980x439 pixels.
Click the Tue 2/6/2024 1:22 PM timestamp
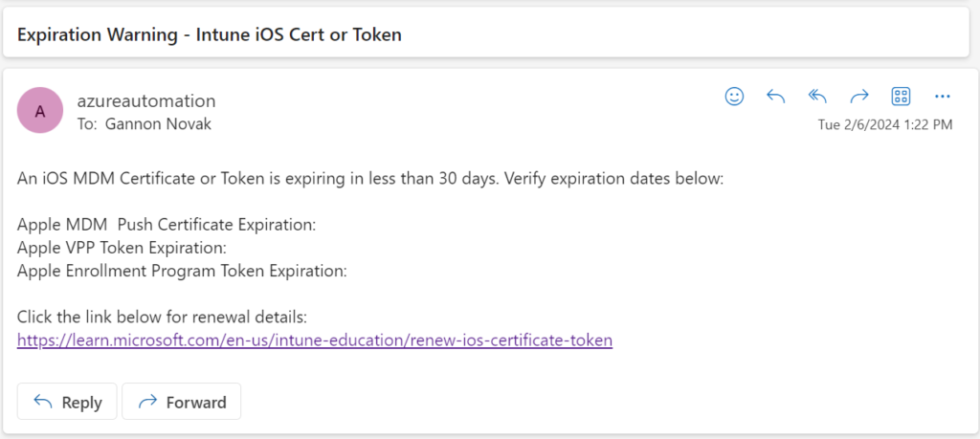[885, 124]
